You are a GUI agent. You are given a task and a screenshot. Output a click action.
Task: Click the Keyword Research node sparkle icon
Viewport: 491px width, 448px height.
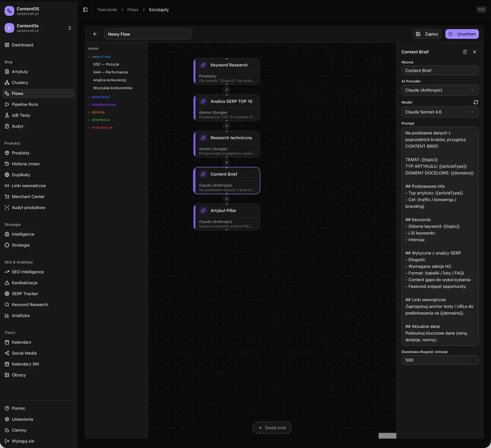(203, 65)
